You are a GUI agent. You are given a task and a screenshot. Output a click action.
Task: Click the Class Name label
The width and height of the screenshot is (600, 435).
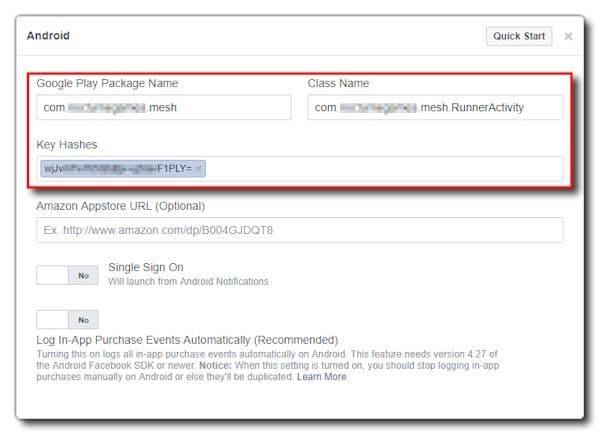point(338,83)
